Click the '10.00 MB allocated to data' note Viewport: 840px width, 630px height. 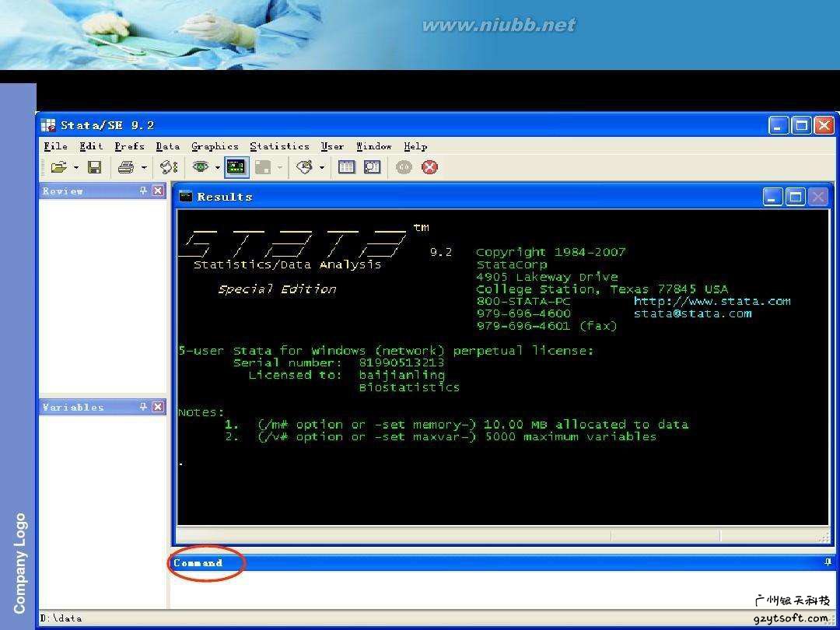click(586, 425)
